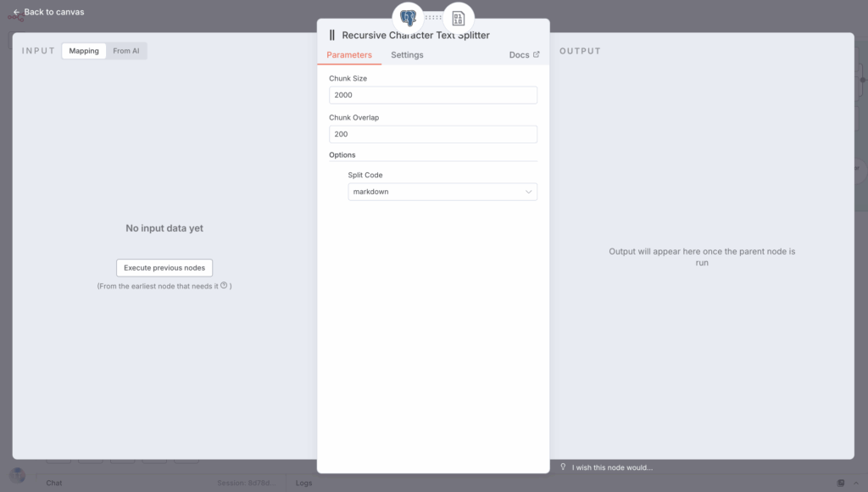Viewport: 868px width, 492px height.
Task: Go back to canvas
Action: pos(53,12)
